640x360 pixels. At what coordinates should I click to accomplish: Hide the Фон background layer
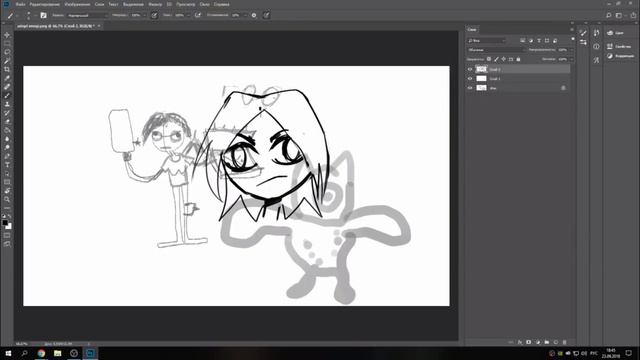coord(470,88)
